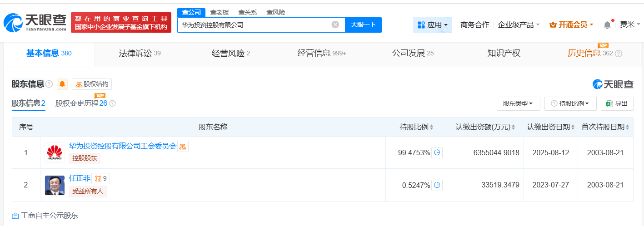
Task: Switch to the 知识产权 tab
Action: pyautogui.click(x=504, y=53)
